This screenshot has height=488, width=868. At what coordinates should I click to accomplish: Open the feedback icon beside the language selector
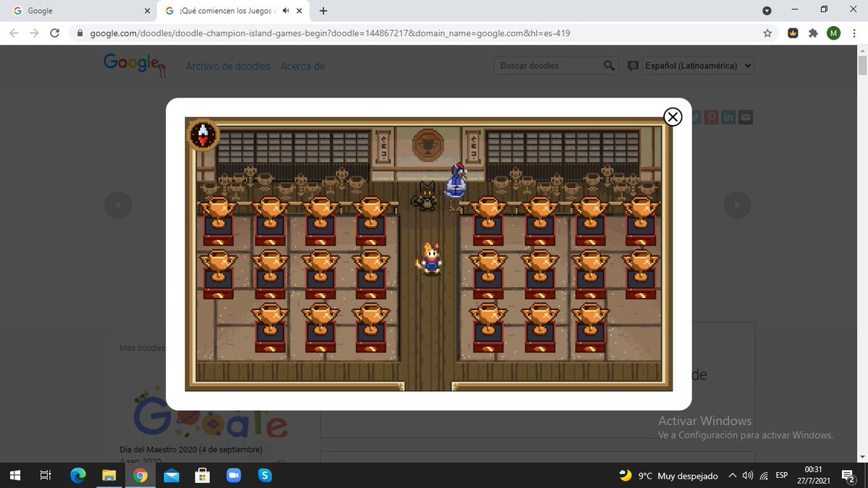pos(633,66)
